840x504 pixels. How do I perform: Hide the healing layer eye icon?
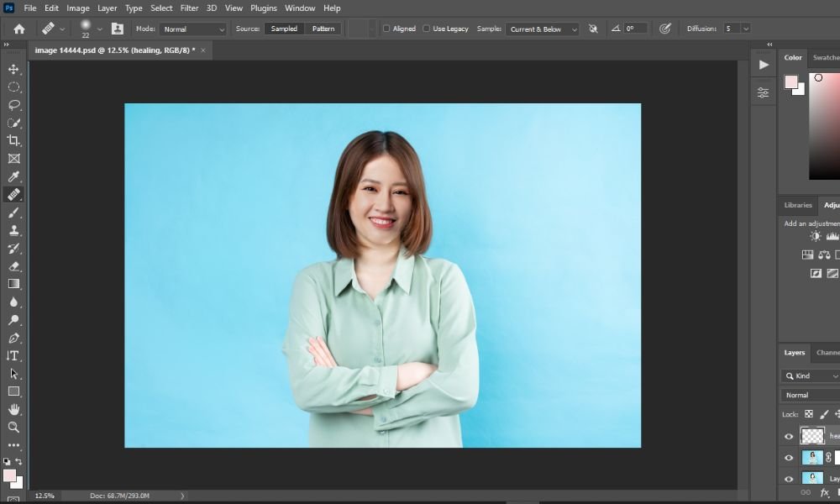point(789,437)
